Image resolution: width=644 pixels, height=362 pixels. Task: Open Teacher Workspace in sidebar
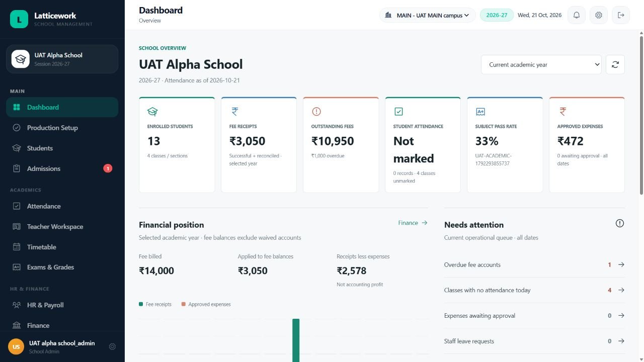[62, 227]
